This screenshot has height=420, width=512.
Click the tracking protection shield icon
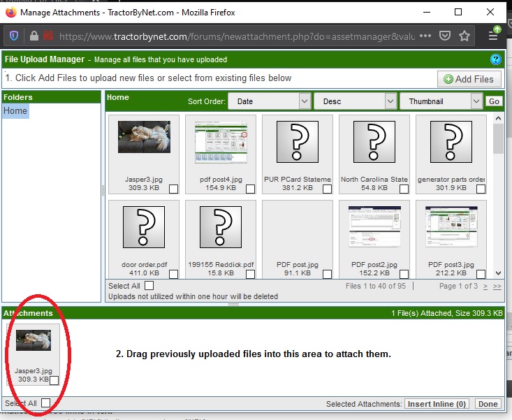click(14, 36)
